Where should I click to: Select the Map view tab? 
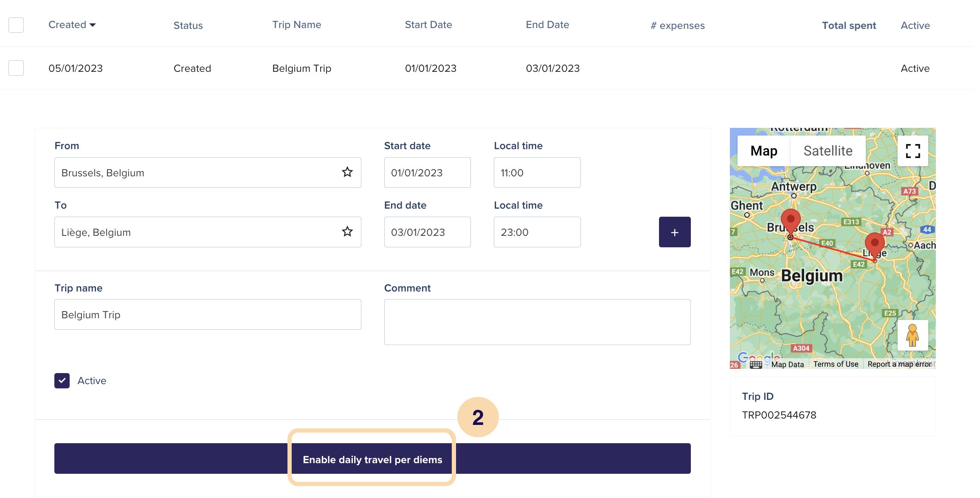763,151
